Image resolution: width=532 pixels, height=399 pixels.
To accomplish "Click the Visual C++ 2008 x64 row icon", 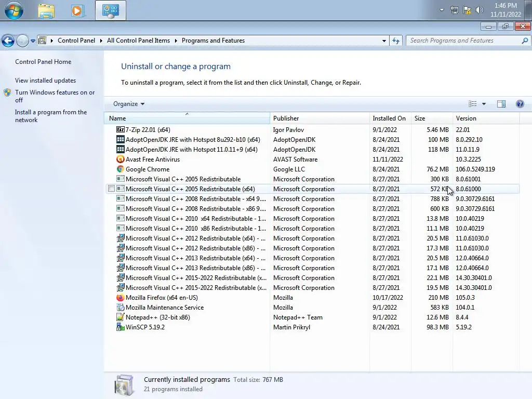I will [120, 199].
